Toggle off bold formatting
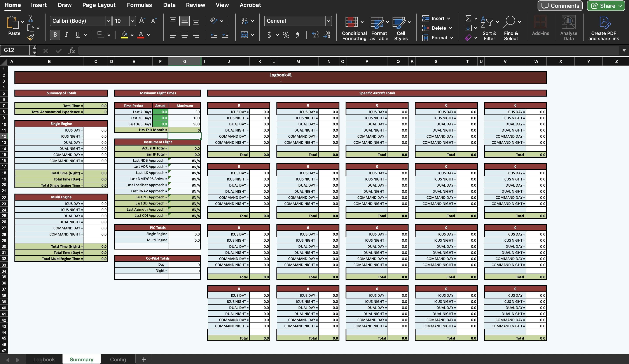This screenshot has width=629, height=364. (x=54, y=35)
